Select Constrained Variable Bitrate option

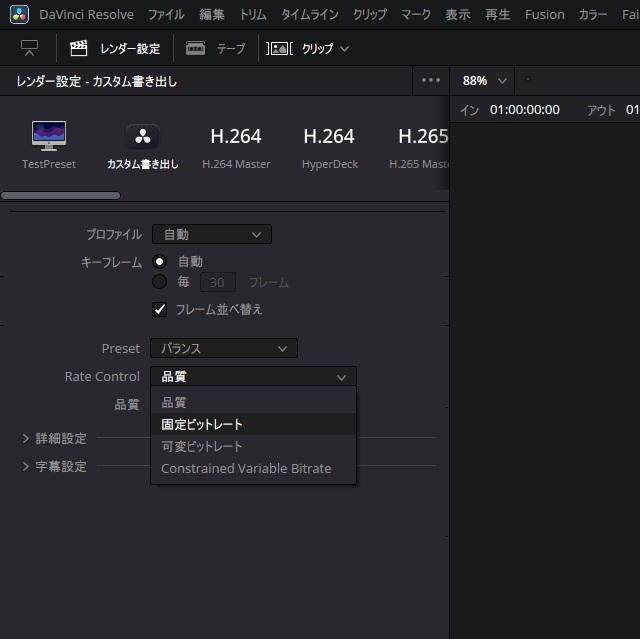point(246,468)
